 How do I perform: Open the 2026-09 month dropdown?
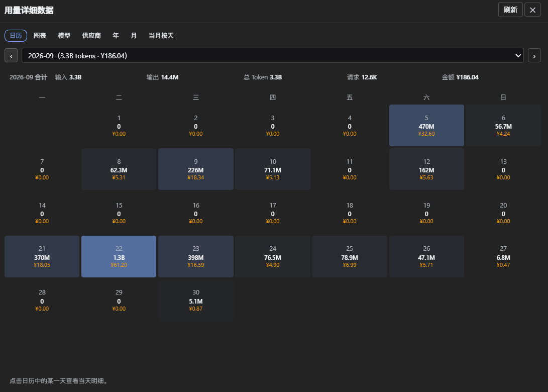point(272,56)
